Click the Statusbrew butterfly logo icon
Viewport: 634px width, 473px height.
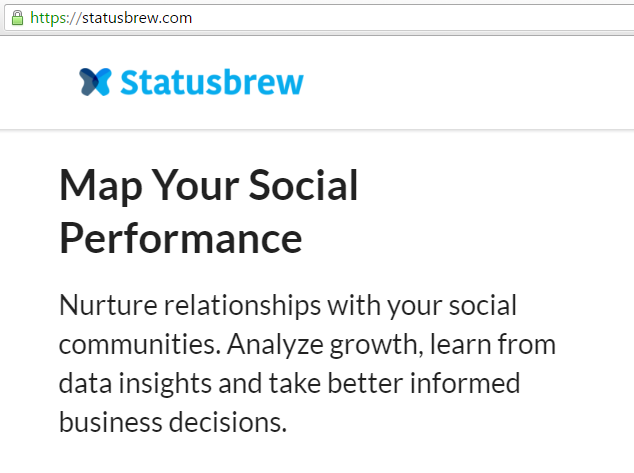(95, 82)
